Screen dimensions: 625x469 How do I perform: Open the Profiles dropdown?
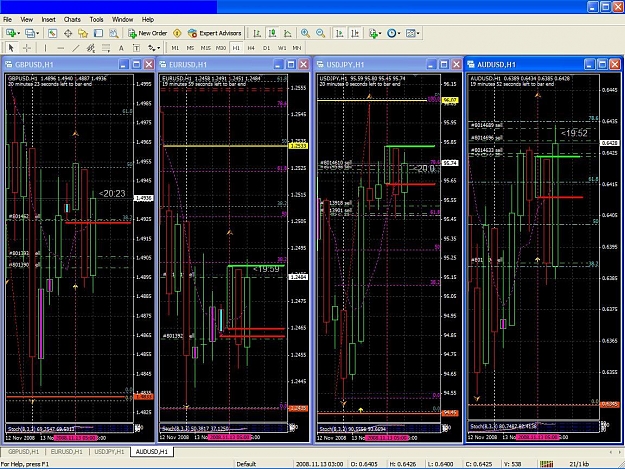coord(32,33)
